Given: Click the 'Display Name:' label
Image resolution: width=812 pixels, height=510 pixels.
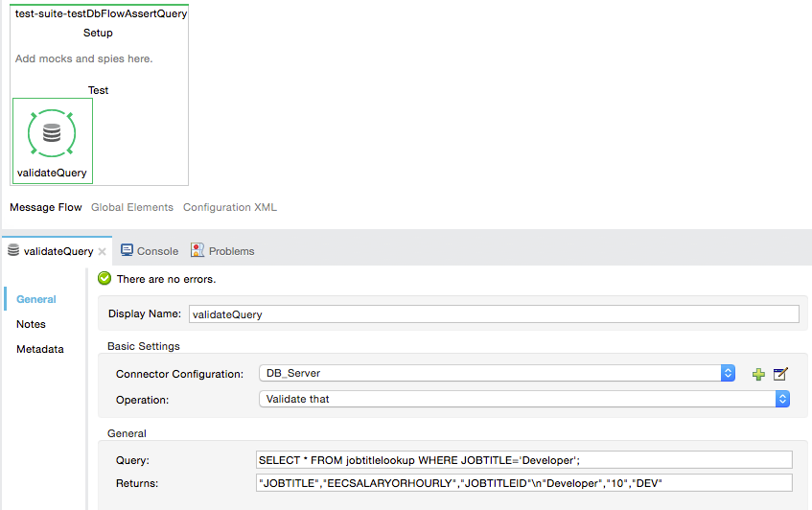Looking at the screenshot, I should pos(145,313).
